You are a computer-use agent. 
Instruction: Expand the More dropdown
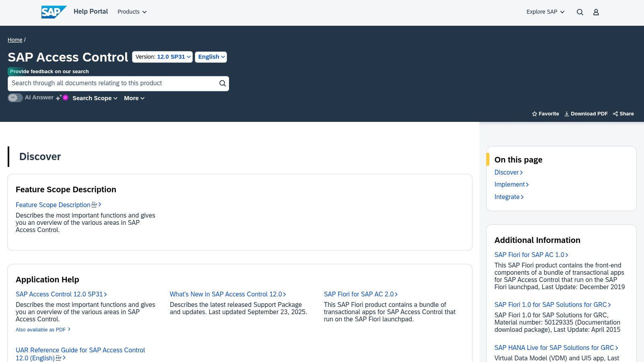[134, 98]
